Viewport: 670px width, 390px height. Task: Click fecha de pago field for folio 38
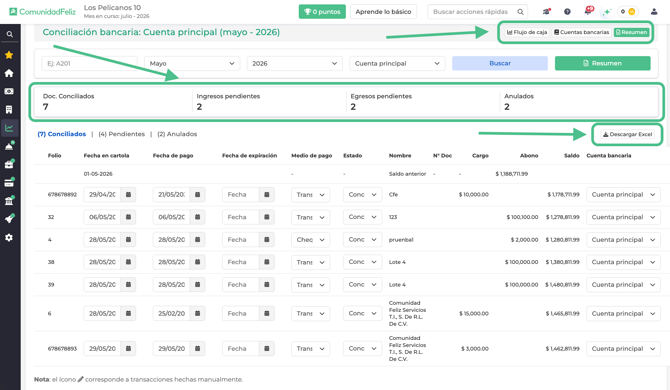tap(171, 262)
